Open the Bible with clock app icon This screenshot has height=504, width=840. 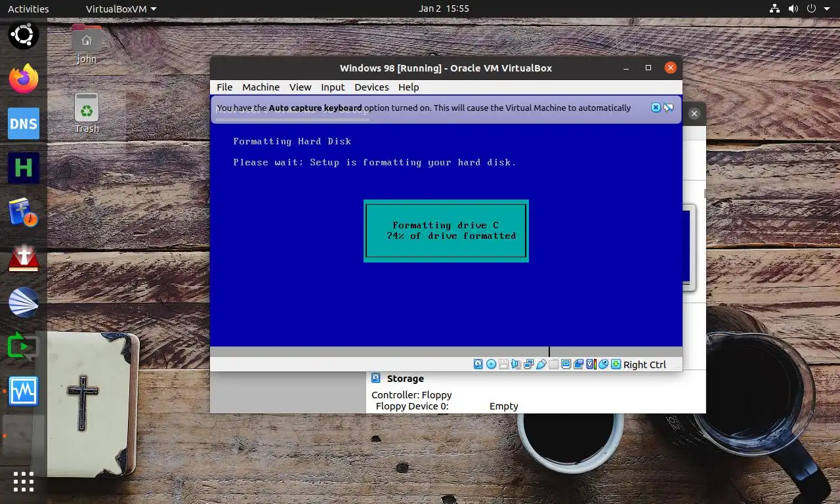(24, 213)
